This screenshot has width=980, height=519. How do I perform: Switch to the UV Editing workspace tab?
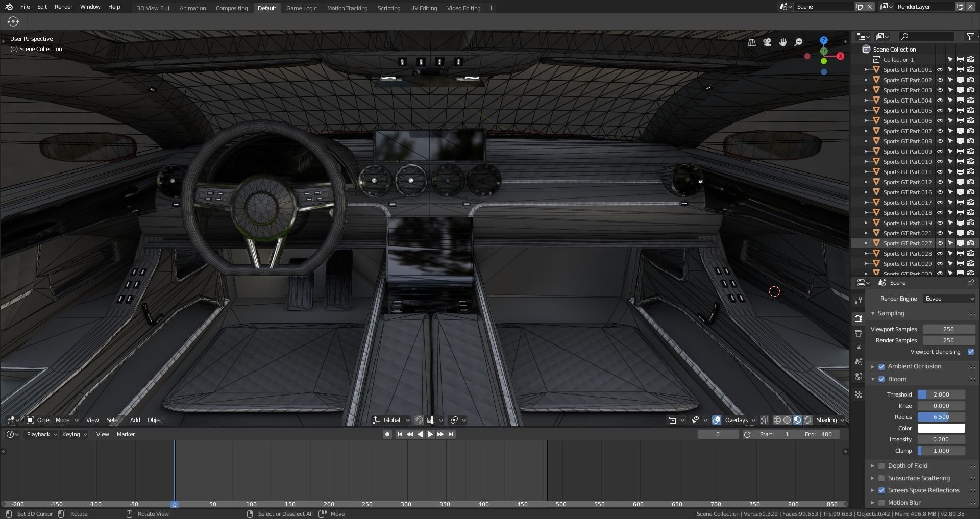(424, 8)
